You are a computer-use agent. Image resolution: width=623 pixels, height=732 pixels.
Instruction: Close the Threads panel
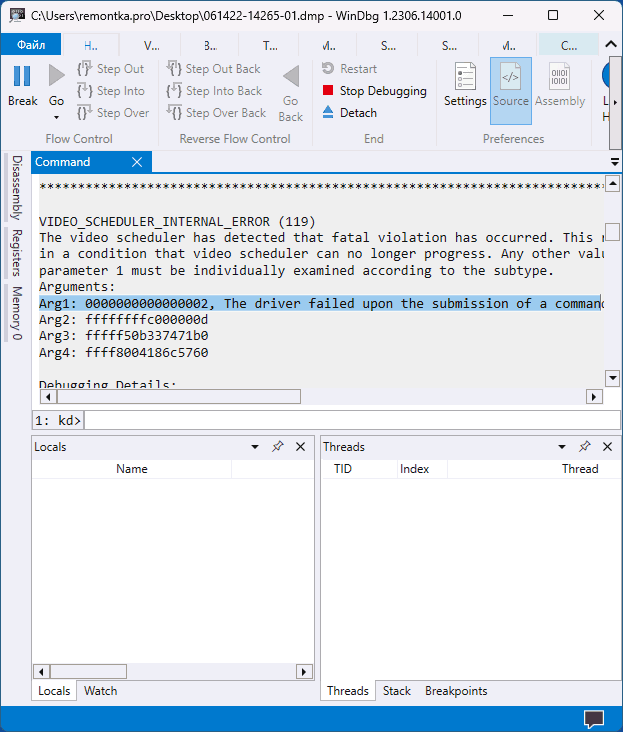tap(607, 447)
